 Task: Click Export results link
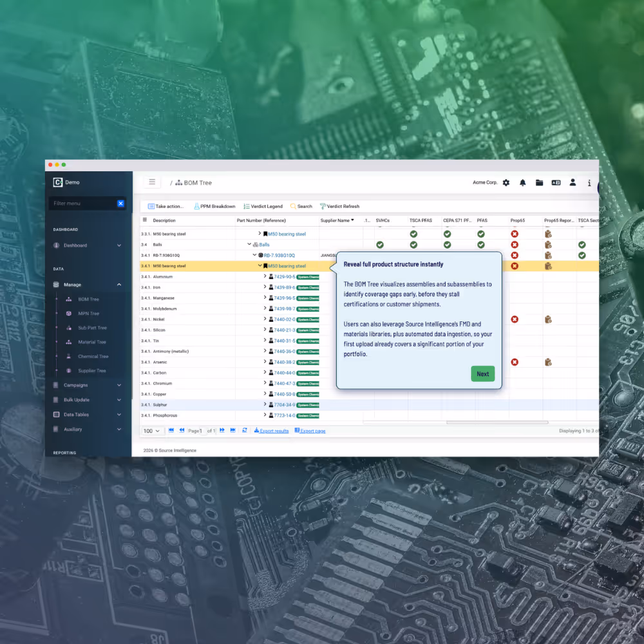(272, 431)
